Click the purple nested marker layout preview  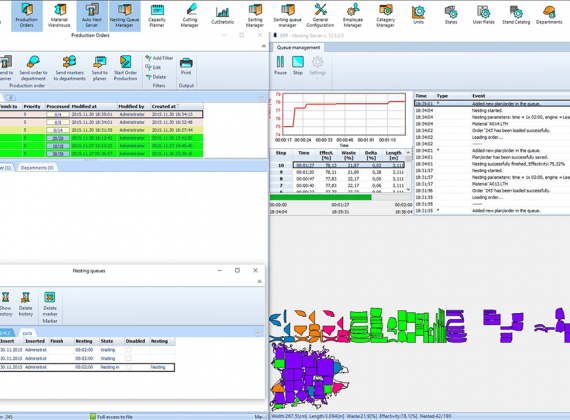pyautogui.click(x=309, y=377)
